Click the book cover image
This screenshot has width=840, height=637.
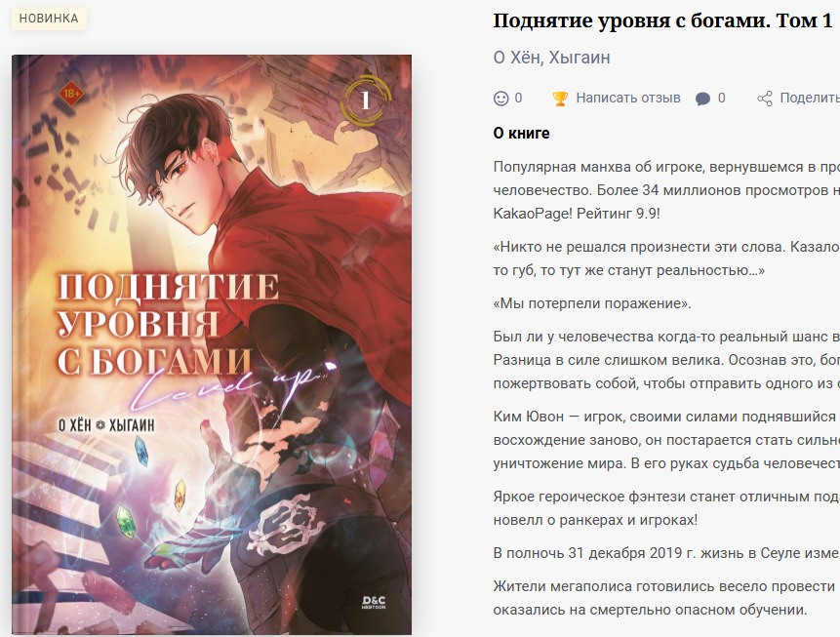point(212,344)
